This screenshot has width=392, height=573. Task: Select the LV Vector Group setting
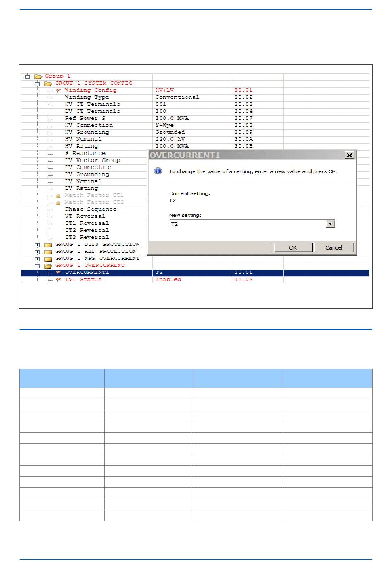click(92, 160)
